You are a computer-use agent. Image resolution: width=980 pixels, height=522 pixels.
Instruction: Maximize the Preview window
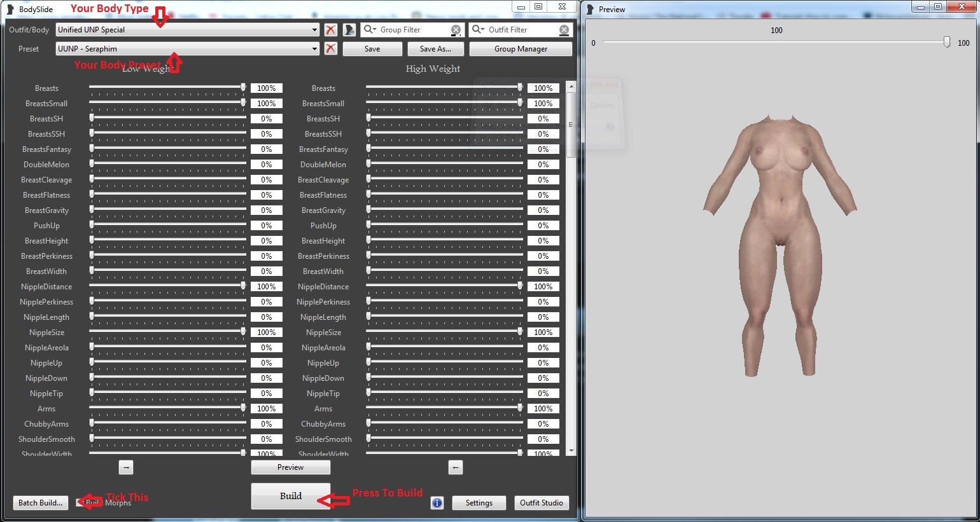(938, 6)
